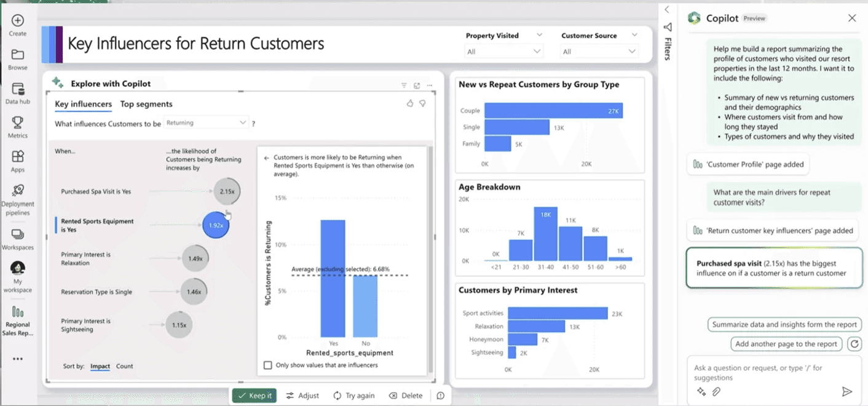Enable Only show values that are influencers
The image size is (868, 406).
267,365
